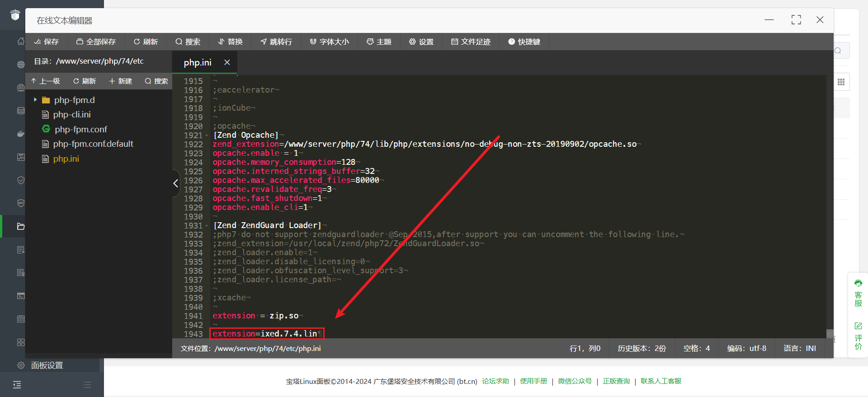
Task: Open the 联系人工客服 link
Action: coord(661,381)
